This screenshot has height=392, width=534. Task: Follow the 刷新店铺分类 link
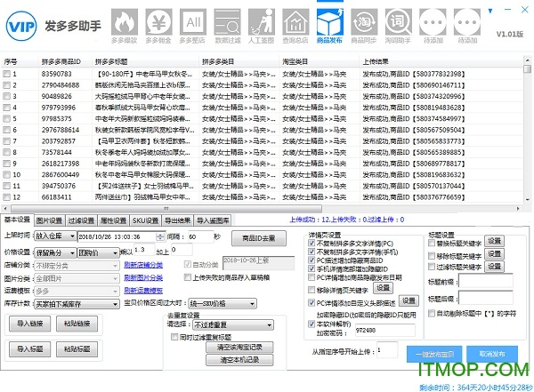coord(143,265)
